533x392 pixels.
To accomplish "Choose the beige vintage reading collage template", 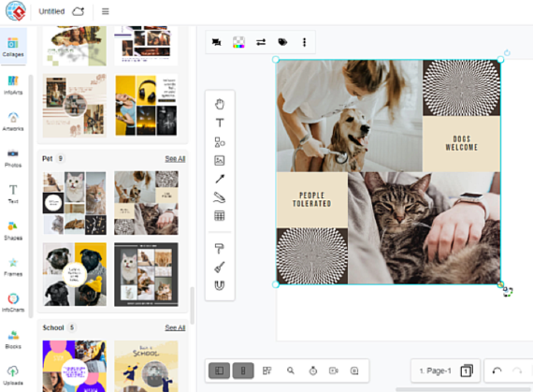I will pyautogui.click(x=75, y=106).
